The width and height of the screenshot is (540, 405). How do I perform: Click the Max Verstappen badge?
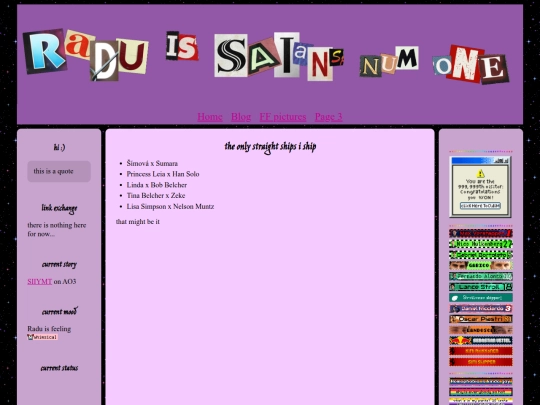tap(481, 233)
